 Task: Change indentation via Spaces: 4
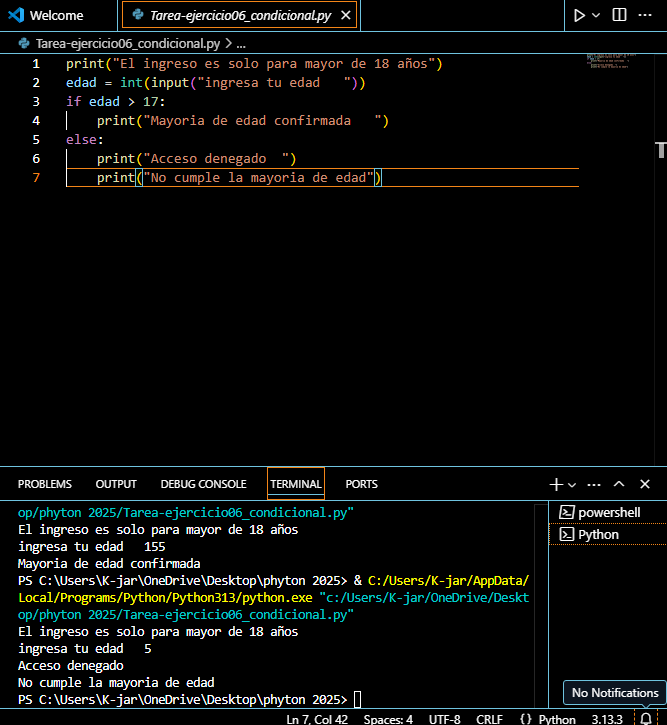[x=388, y=719]
